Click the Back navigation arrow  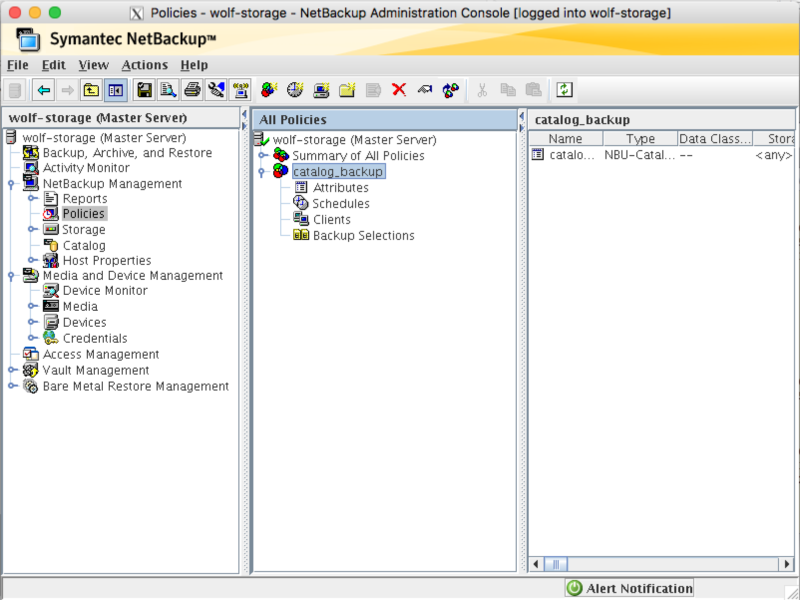tap(42, 90)
